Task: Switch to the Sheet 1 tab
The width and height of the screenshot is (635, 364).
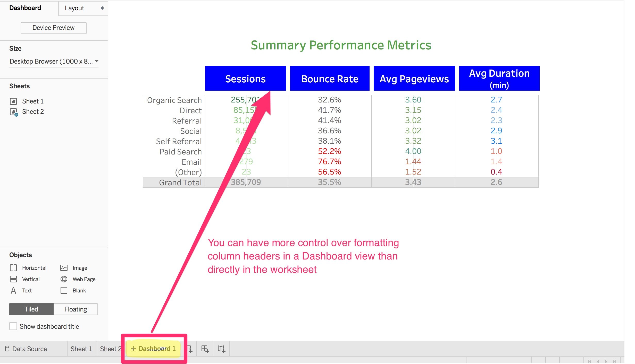Action: pyautogui.click(x=81, y=349)
